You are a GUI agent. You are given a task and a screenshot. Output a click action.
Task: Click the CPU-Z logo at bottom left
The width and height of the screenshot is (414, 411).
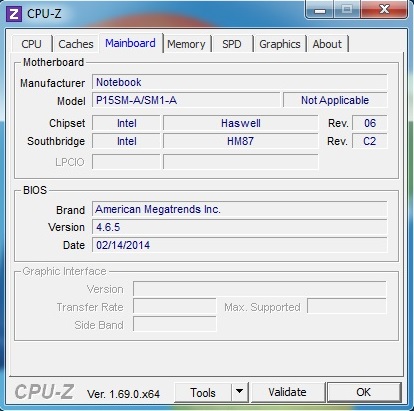44,392
